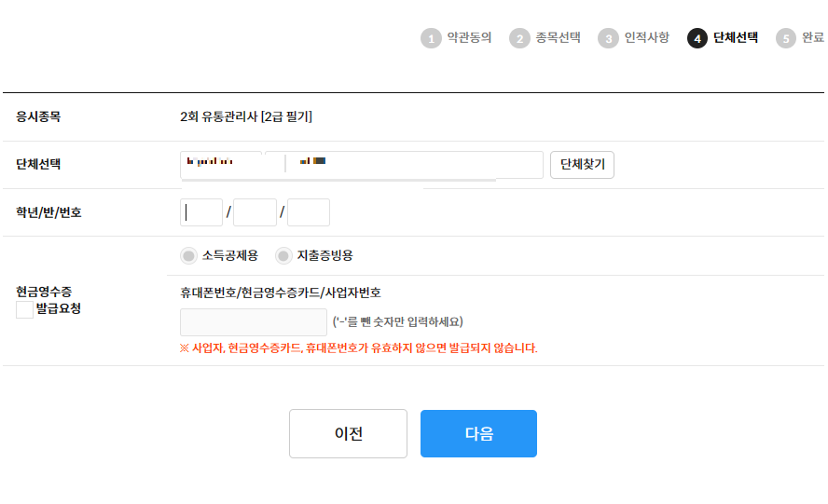Screen dimensions: 828x504
Task: Click the step 3 number circle
Action: point(608,38)
